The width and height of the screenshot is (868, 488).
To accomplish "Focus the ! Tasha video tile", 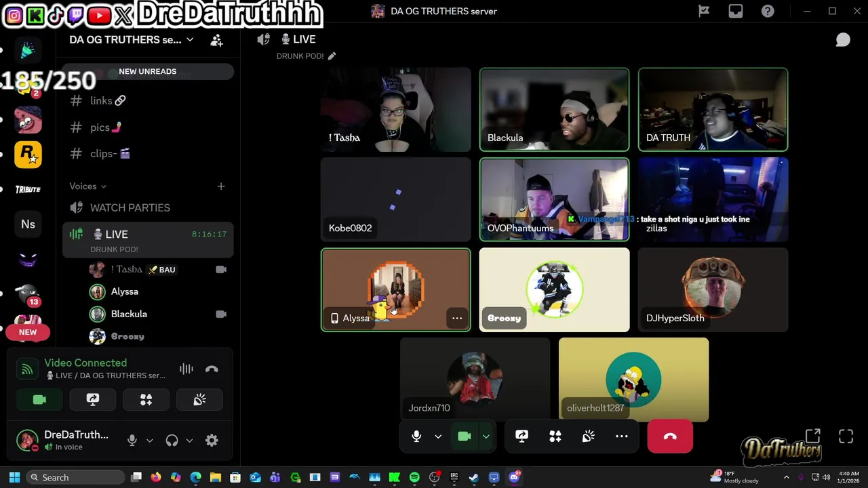I will (x=395, y=109).
